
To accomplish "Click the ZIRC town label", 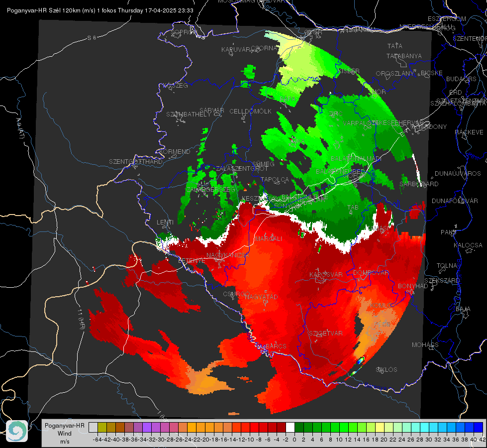I will 336,114.
